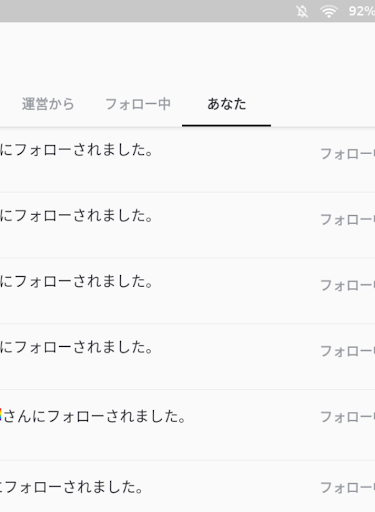Screen dimensions: 375x512
Task: Select the あなた tab
Action: (x=227, y=104)
